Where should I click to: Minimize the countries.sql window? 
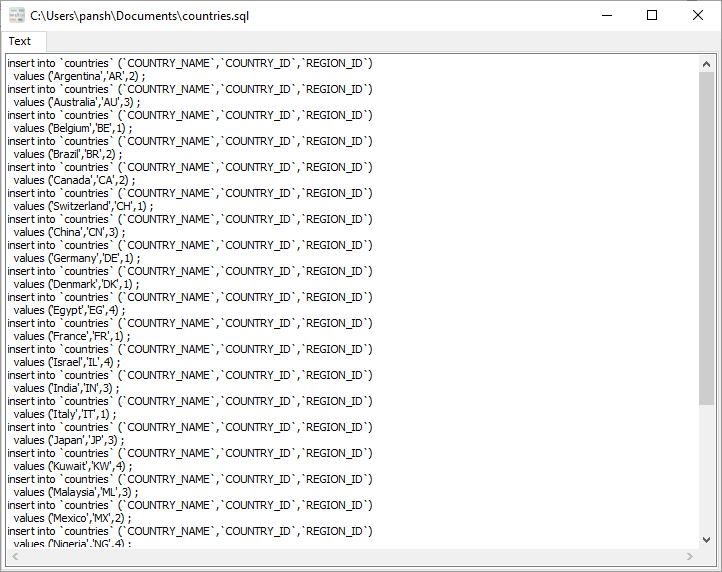click(x=606, y=15)
